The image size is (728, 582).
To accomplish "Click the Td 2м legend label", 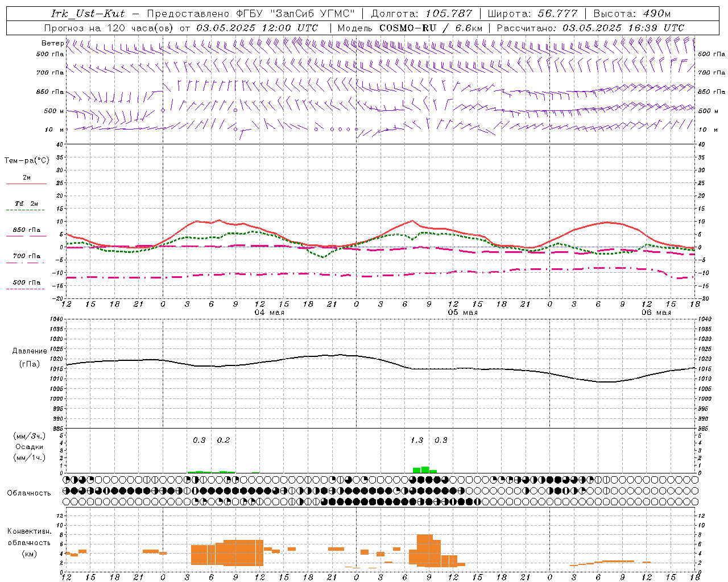I will coord(27,203).
